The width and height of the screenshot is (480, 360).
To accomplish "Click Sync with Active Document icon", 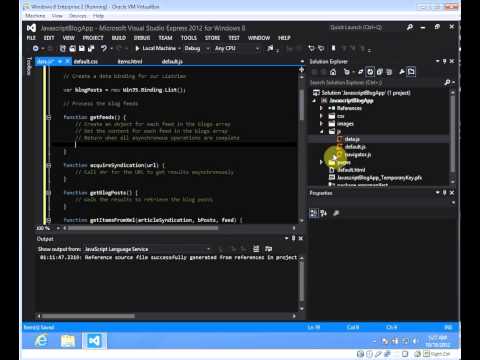I will [361, 72].
